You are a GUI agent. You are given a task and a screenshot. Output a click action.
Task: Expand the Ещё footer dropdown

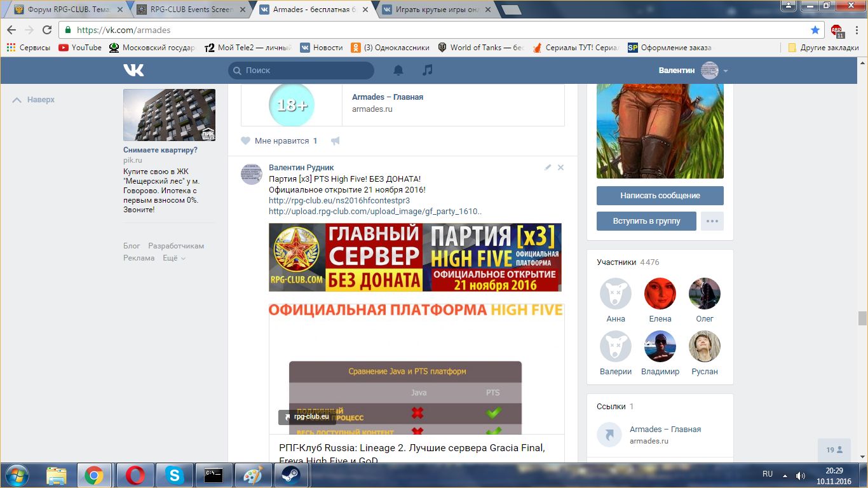174,258
